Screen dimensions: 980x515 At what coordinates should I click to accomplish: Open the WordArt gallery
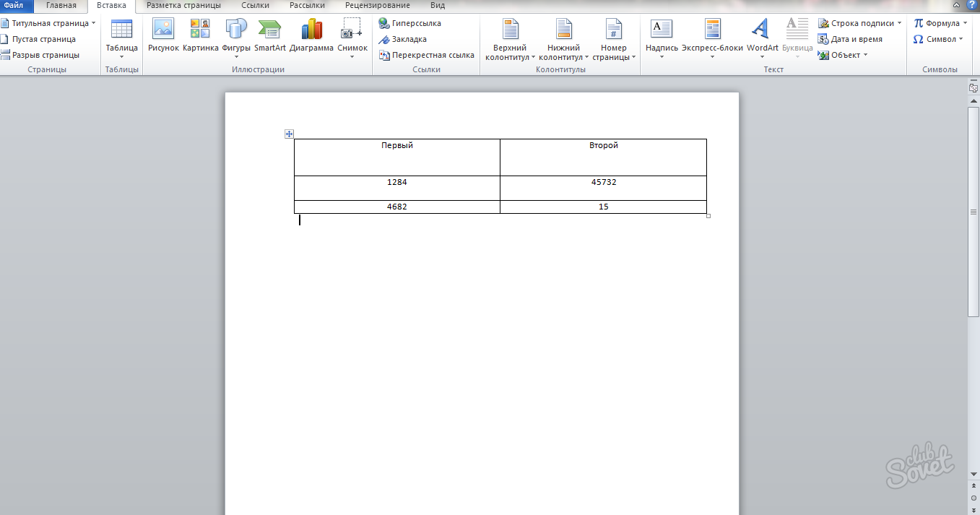(762, 35)
